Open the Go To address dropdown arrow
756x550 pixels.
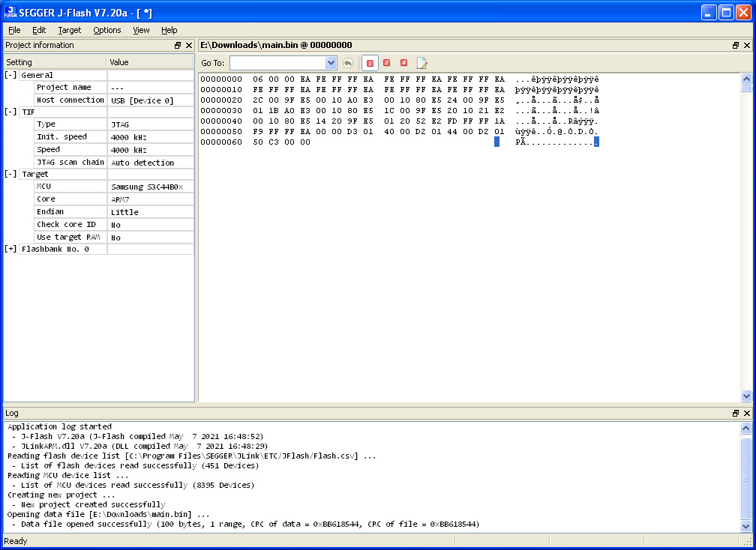331,63
